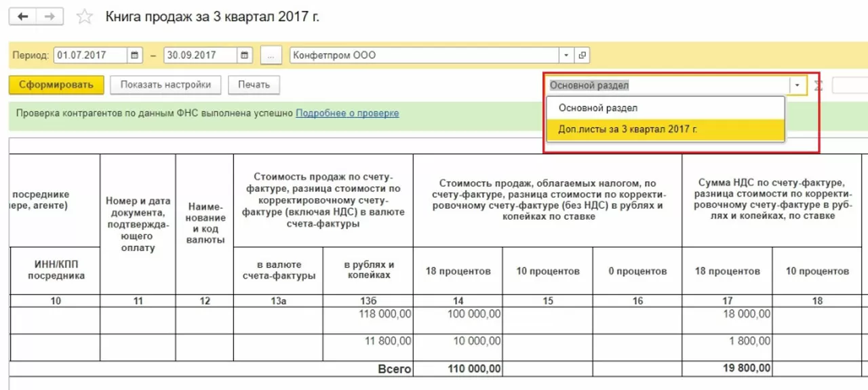Open calendar picker for end date 30.09.2017
This screenshot has height=390, width=868.
click(x=245, y=56)
